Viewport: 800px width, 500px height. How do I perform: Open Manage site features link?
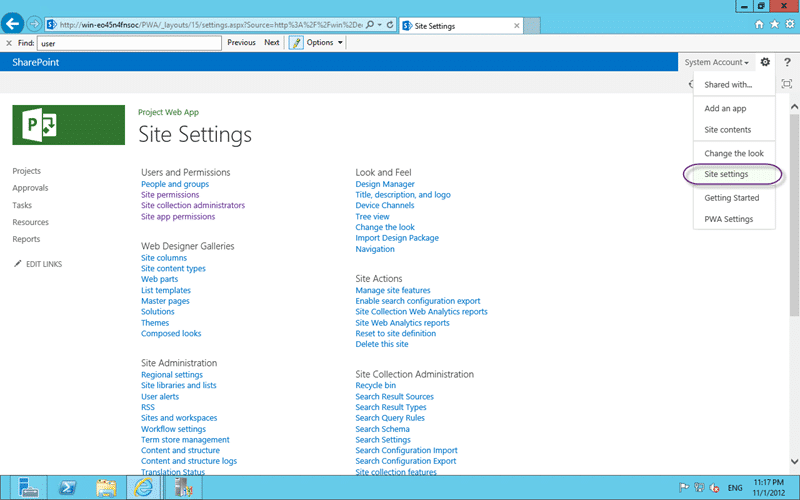(x=393, y=290)
